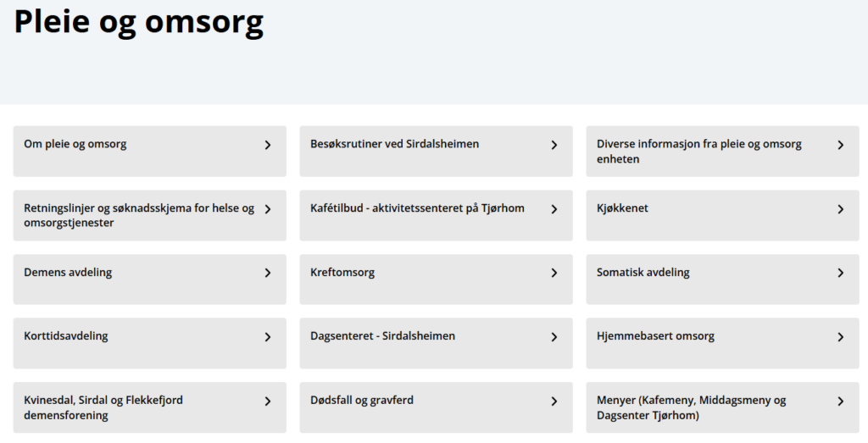This screenshot has height=443, width=868.
Task: Open the Kreftomsorg page
Action: (x=342, y=273)
